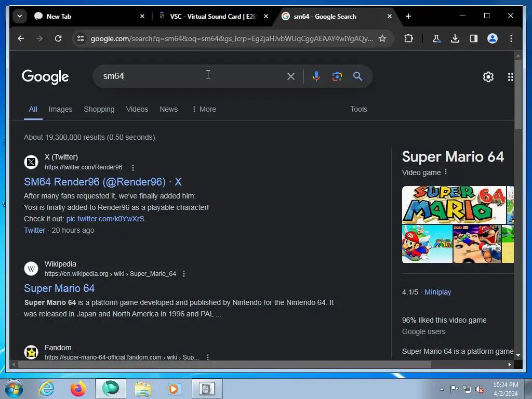Open Chrome Labs flask icon
The width and height of the screenshot is (532, 399).
pyautogui.click(x=436, y=38)
